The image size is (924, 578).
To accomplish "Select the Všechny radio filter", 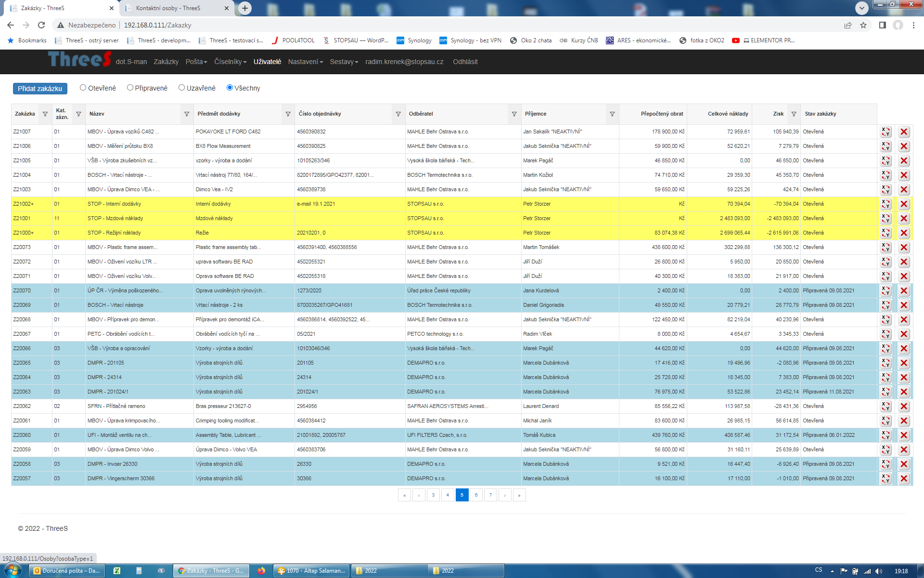I will click(230, 88).
